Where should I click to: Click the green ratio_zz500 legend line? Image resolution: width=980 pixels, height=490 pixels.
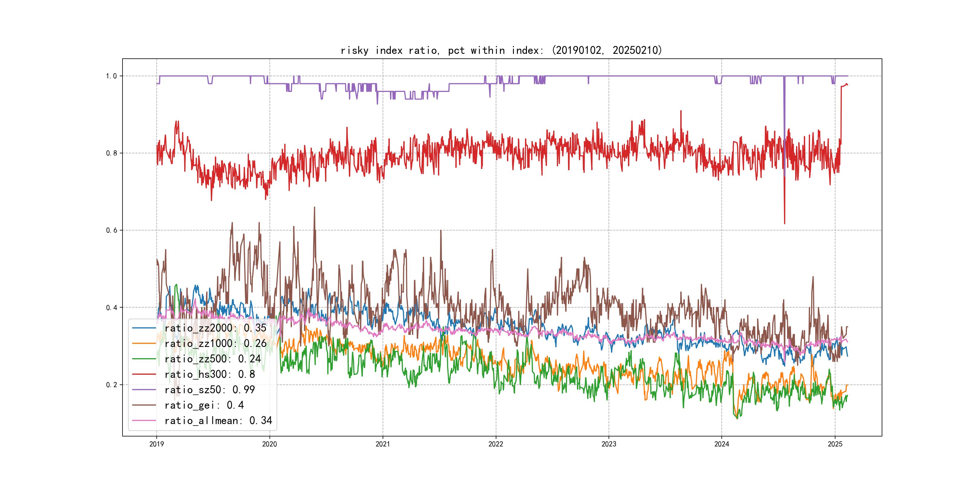pos(144,359)
